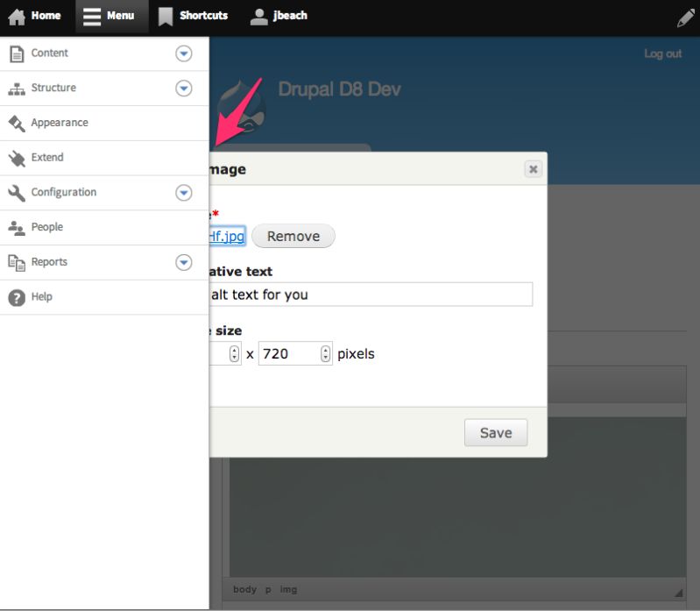Expand the Structure submenu arrow
Image resolution: width=700 pixels, height=611 pixels.
(x=183, y=89)
